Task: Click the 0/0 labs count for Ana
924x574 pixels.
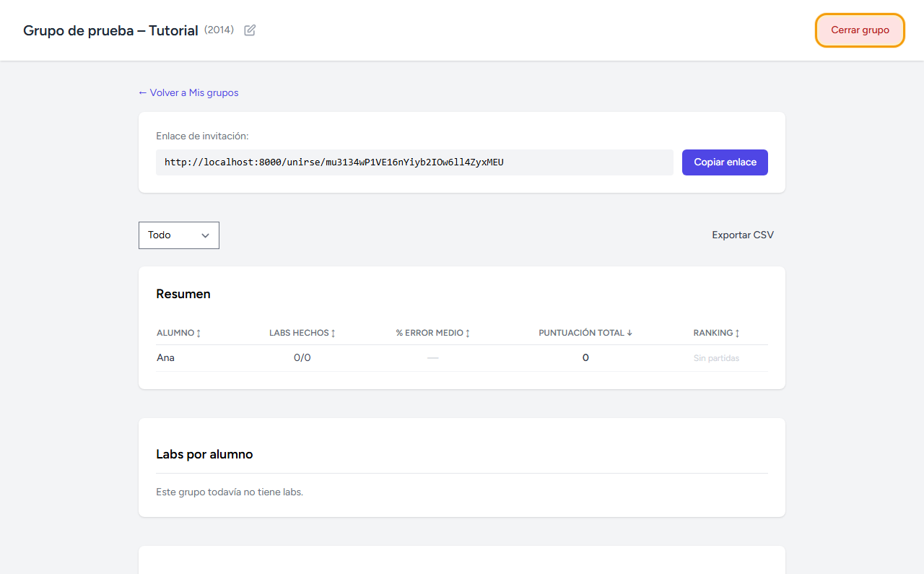Action: tap(302, 358)
